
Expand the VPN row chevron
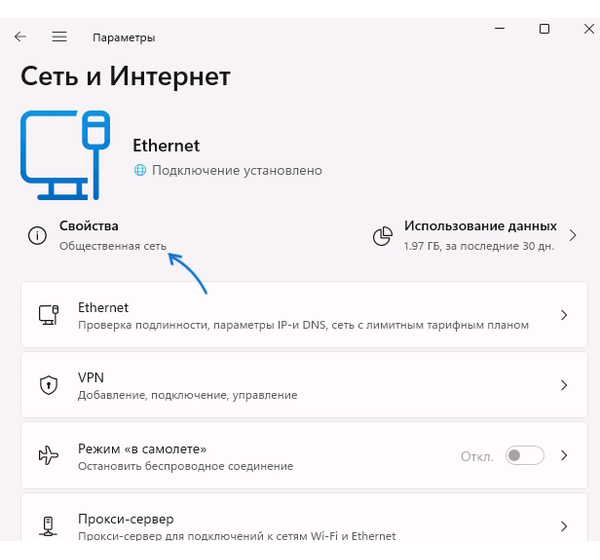point(564,385)
